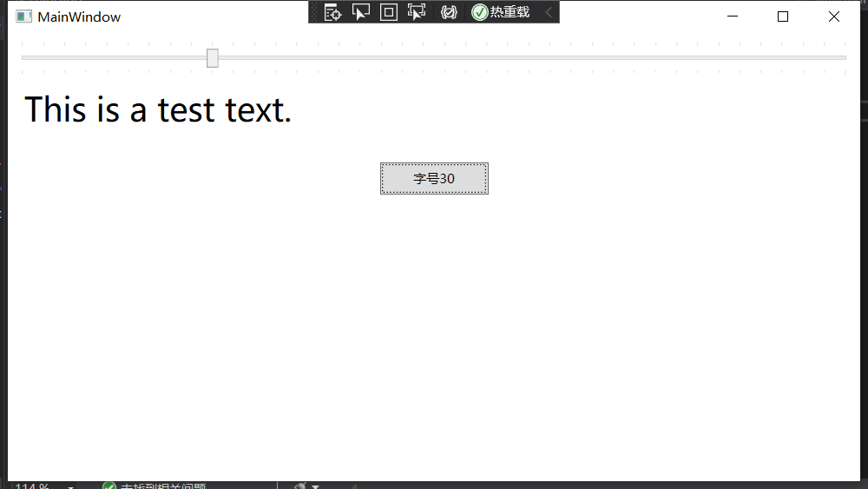
Task: Open the Live Visual Tree debug icon
Action: coord(332,12)
